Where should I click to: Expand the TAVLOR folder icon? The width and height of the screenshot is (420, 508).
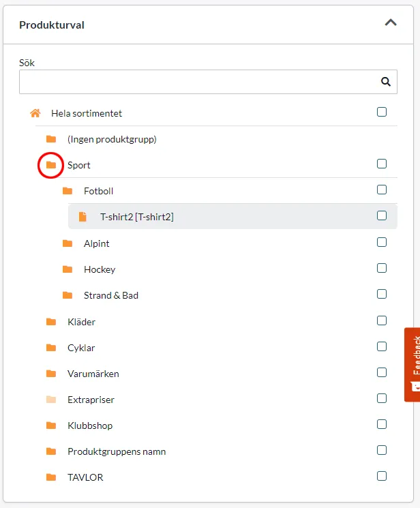click(51, 477)
